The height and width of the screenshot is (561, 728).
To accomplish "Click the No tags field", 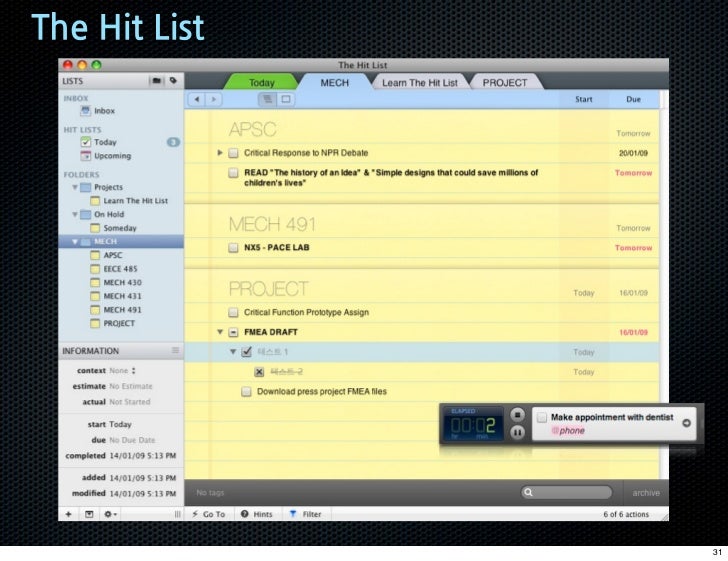I will [x=210, y=492].
